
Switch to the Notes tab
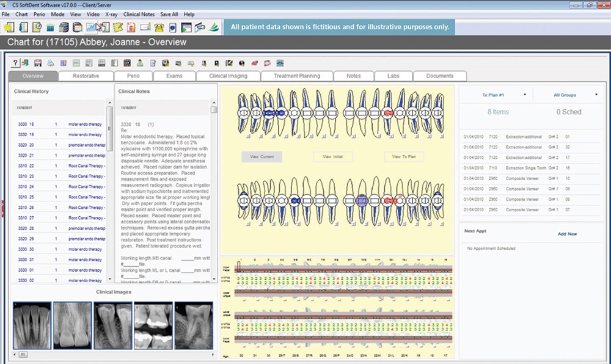(353, 76)
